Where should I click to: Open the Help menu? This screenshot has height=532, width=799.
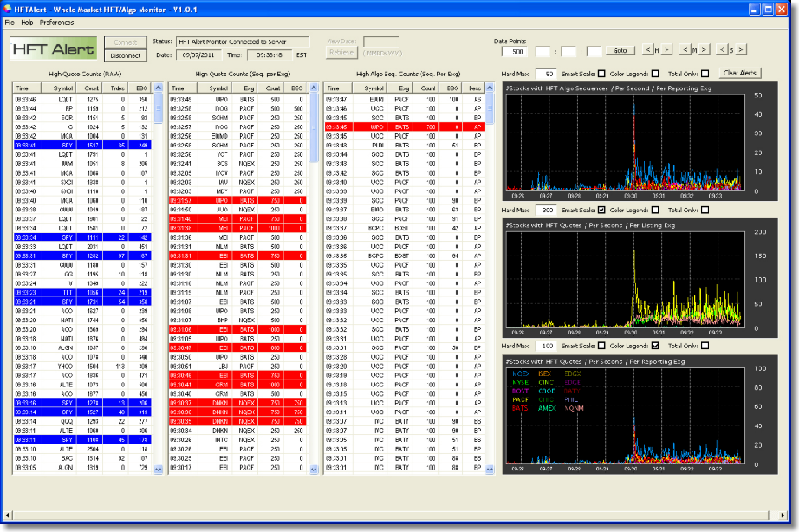(x=27, y=23)
